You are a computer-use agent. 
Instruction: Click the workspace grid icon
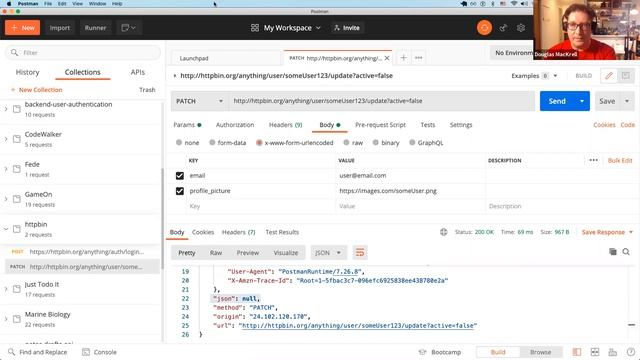click(x=255, y=28)
